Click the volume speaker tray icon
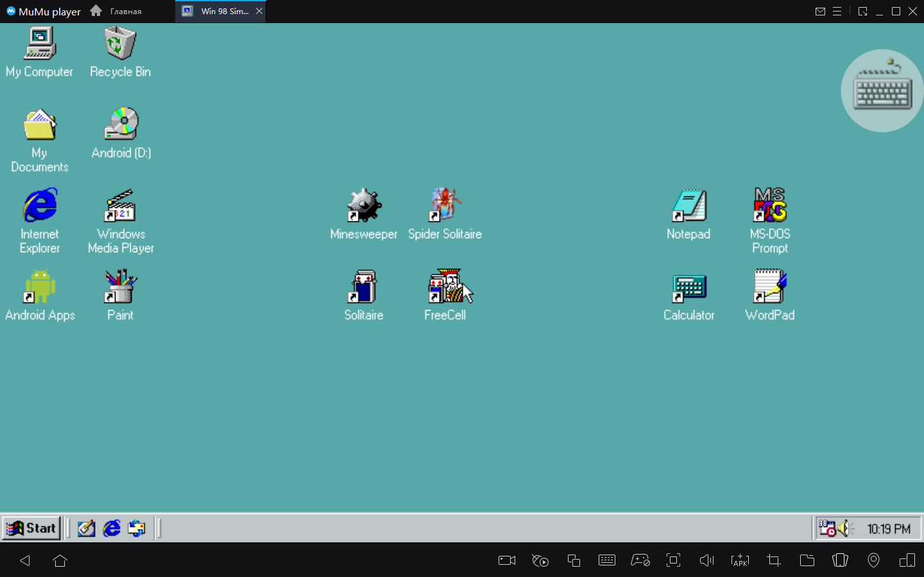 pos(844,528)
